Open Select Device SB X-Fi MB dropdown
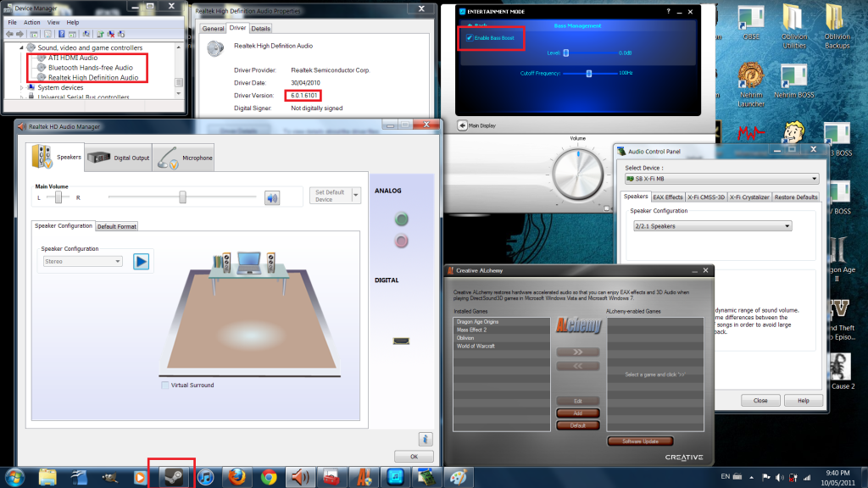Image resolution: width=868 pixels, height=488 pixels. (721, 179)
